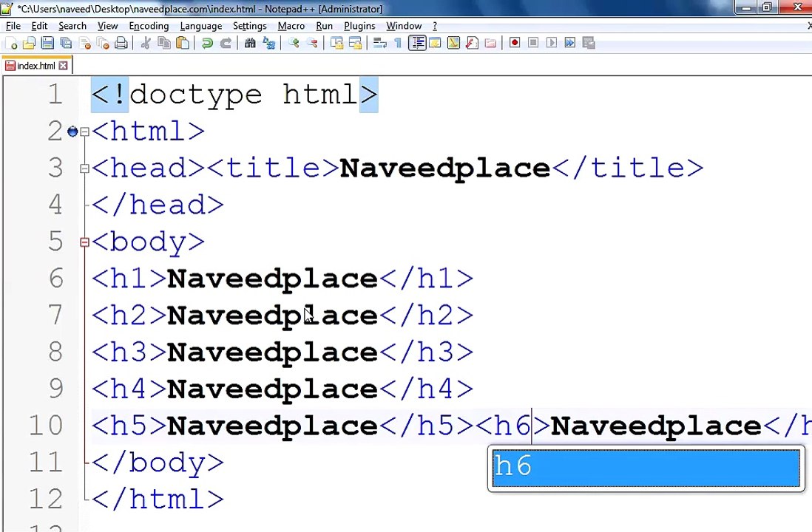Toggle the Word wrap toolbar icon
Viewport: 812px width, 532px height.
click(x=379, y=43)
